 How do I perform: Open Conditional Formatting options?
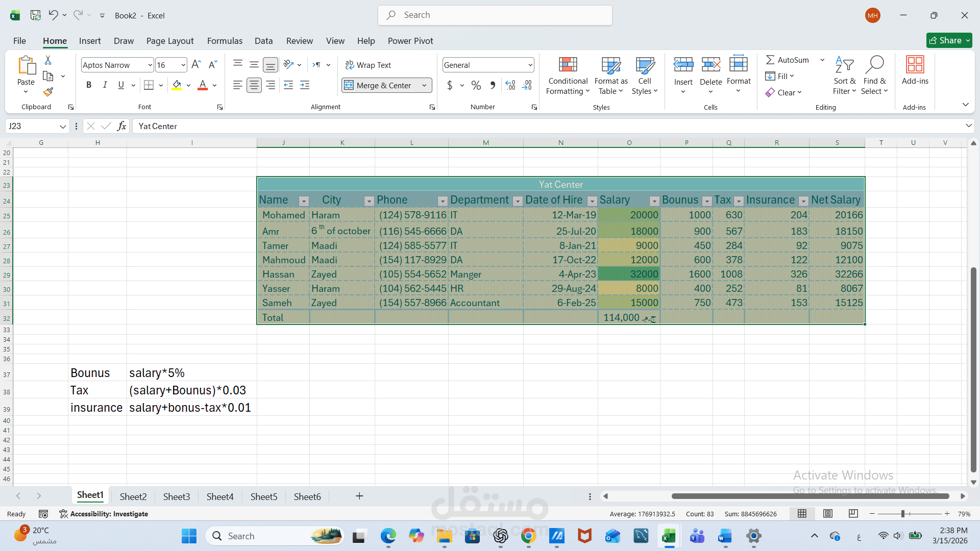568,75
